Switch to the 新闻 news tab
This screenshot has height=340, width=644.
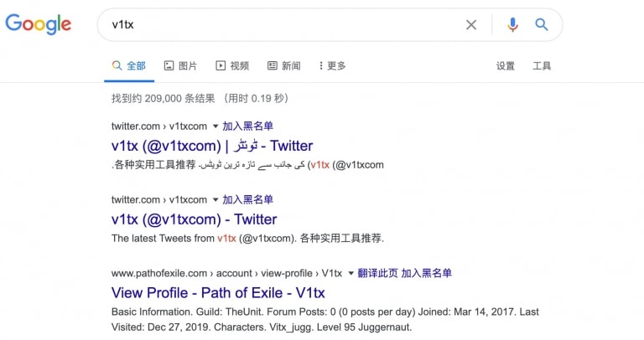pos(284,65)
